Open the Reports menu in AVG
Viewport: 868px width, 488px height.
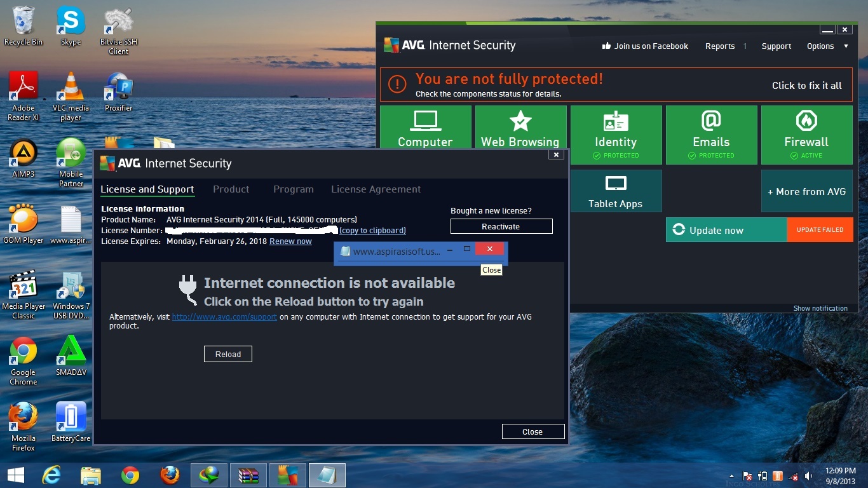click(720, 46)
